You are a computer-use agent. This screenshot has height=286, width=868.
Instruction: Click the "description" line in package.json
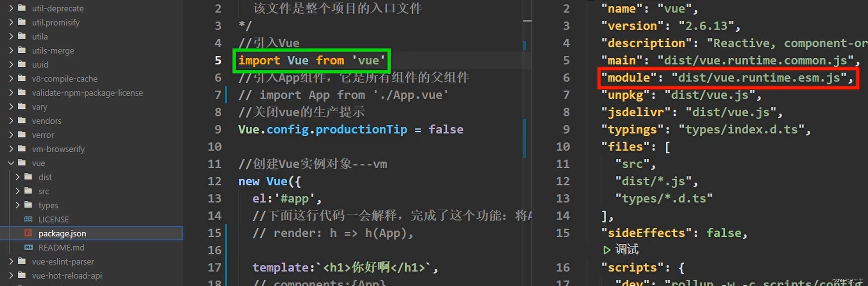735,43
